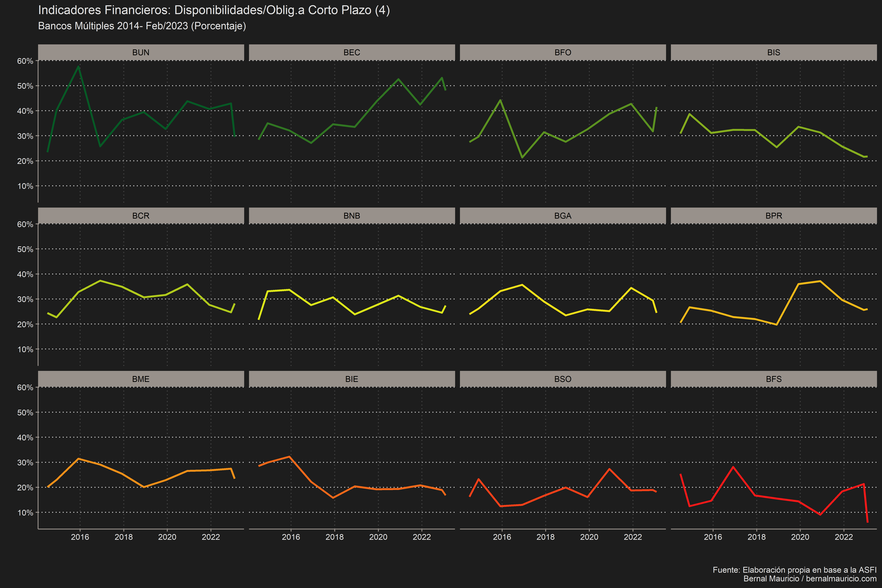Click the BCR facet header

click(141, 216)
